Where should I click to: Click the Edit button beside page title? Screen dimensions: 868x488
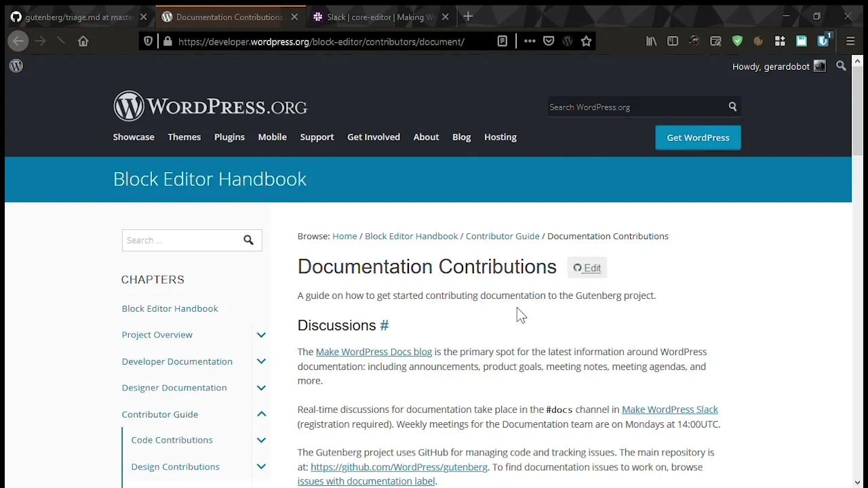click(587, 268)
